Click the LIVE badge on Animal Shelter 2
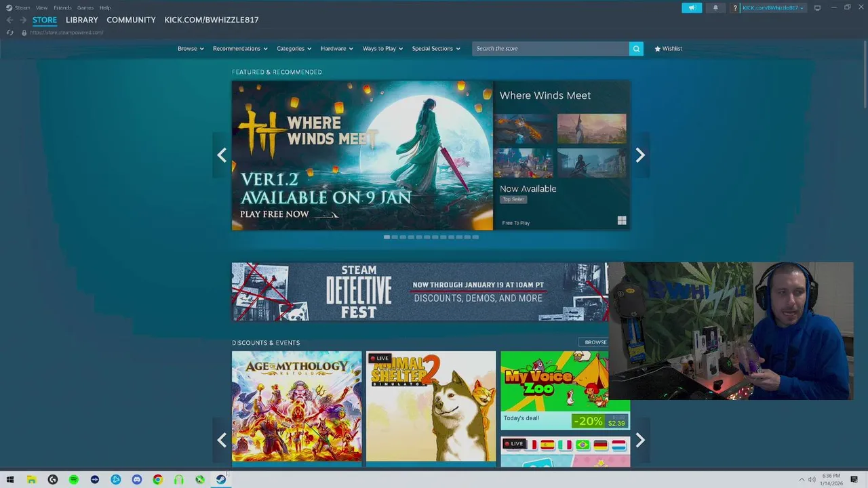Image resolution: width=868 pixels, height=488 pixels. click(380, 359)
